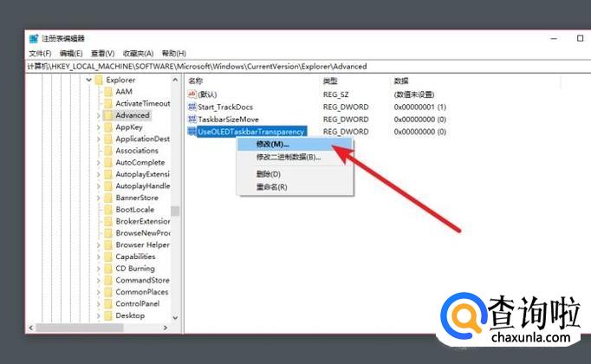Click the Advanced folder icon
Viewport: 591px width, 364px height.
pos(108,115)
